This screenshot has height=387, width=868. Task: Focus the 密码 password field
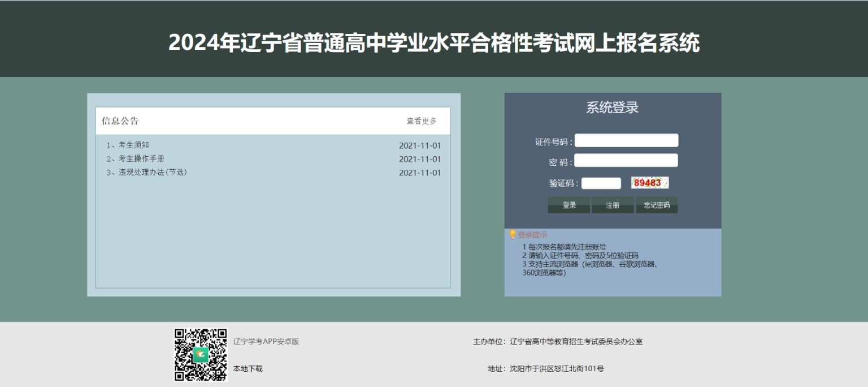626,161
